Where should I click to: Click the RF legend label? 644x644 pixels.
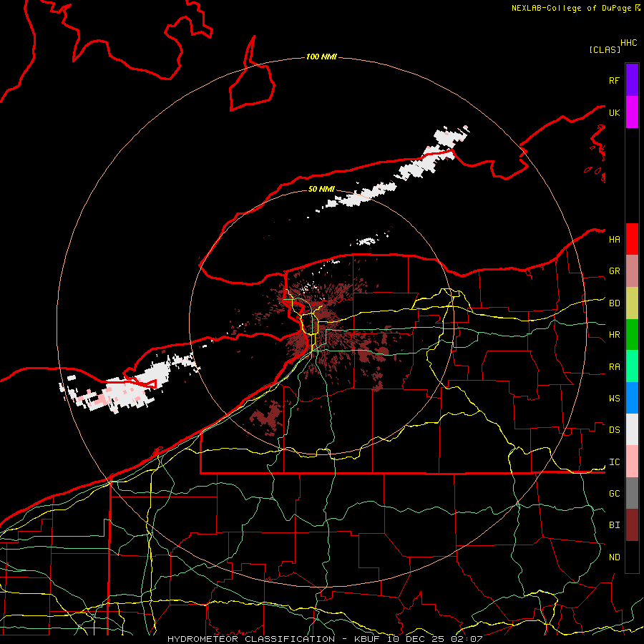(615, 80)
